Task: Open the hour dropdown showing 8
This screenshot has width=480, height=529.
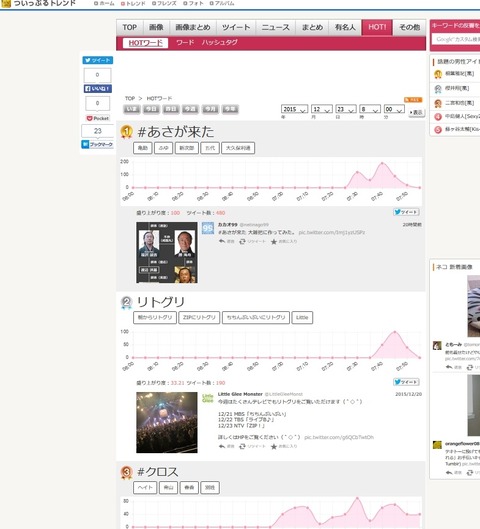Action: [x=370, y=109]
